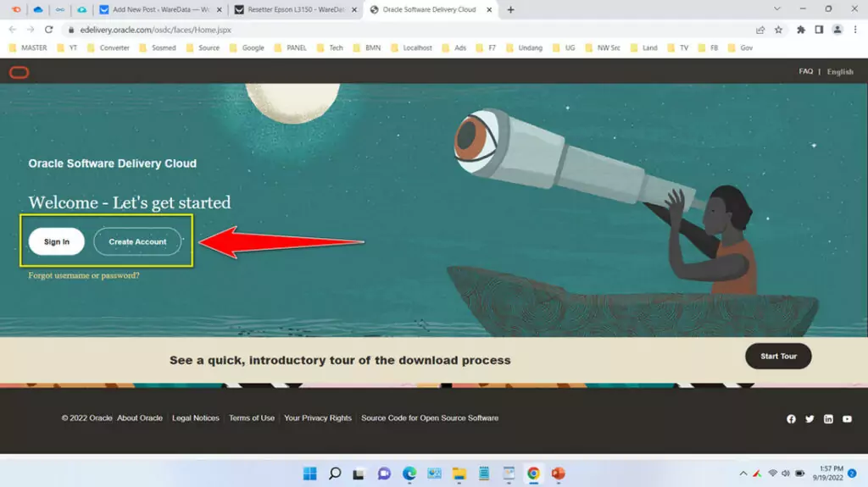Open the volume tray icon

coord(786,473)
